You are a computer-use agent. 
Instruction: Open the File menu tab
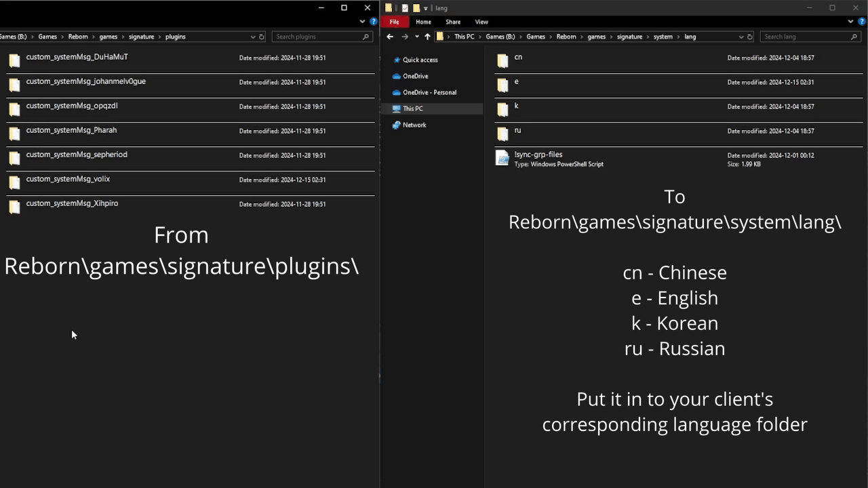[x=394, y=22]
